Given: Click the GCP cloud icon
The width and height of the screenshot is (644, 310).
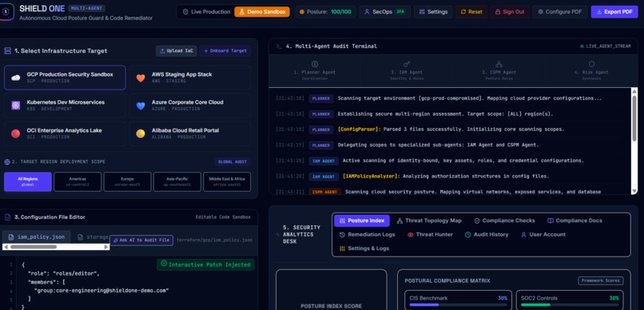Looking at the screenshot, I should point(16,77).
